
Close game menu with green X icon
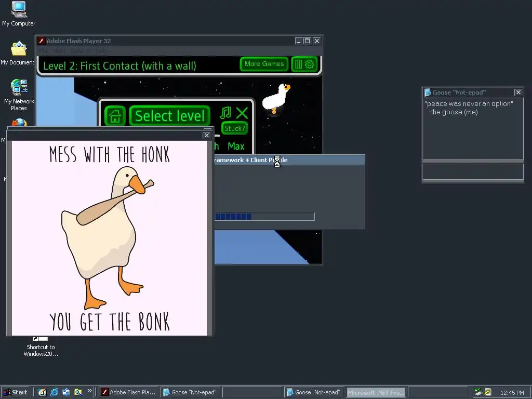click(242, 113)
